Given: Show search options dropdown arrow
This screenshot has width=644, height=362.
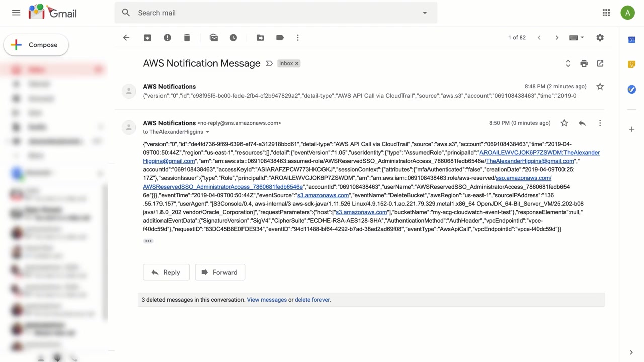Looking at the screenshot, I should [425, 13].
